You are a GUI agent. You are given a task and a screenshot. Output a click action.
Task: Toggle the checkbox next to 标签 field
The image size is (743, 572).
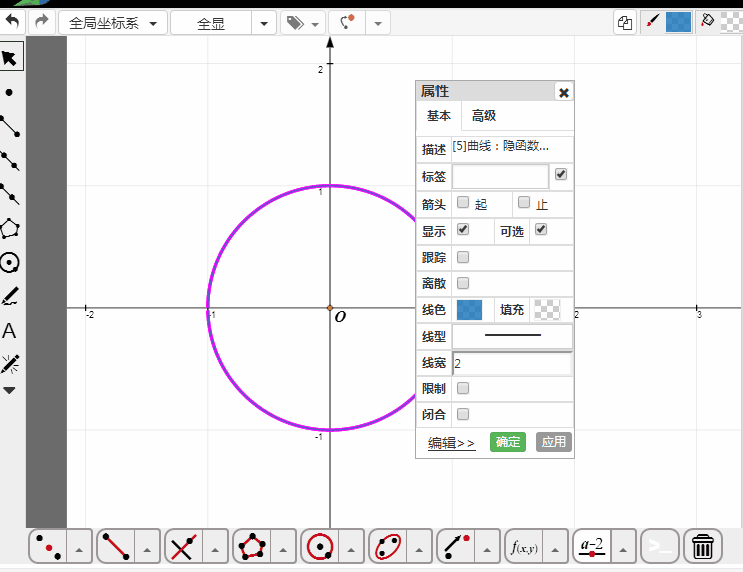tap(561, 174)
